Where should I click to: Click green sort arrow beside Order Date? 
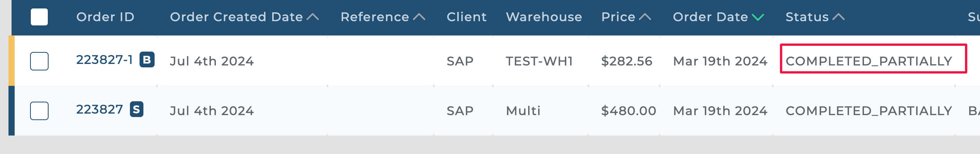tap(758, 17)
